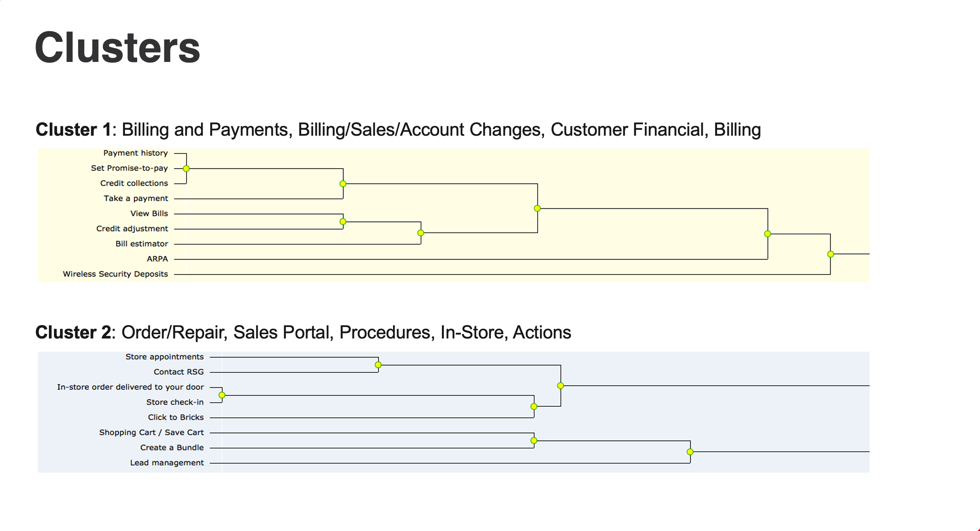The width and height of the screenshot is (980, 531).
Task: Select the node where Lead management joins
Action: pyautogui.click(x=690, y=452)
